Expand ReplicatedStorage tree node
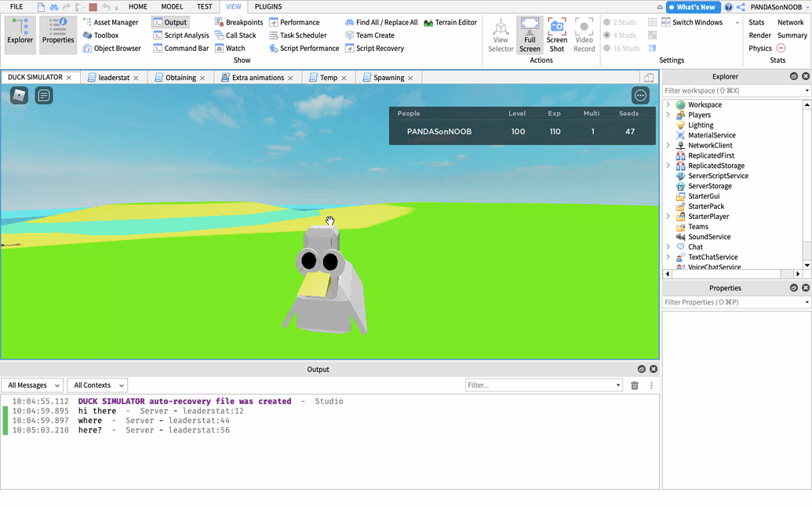This screenshot has height=507, width=812. click(x=668, y=166)
